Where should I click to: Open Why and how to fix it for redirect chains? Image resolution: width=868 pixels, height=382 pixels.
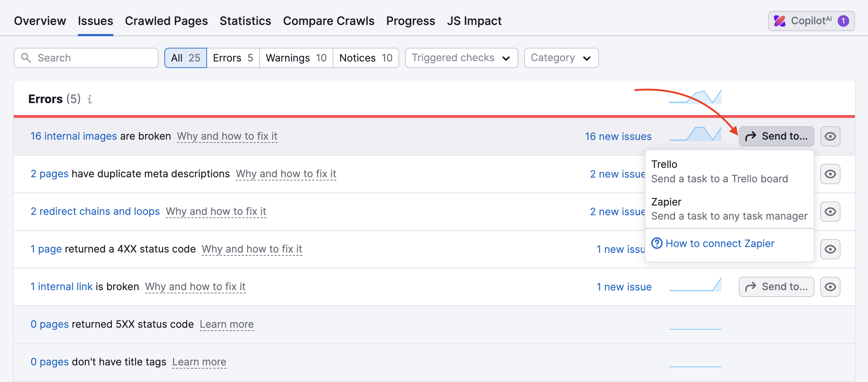[x=216, y=211]
